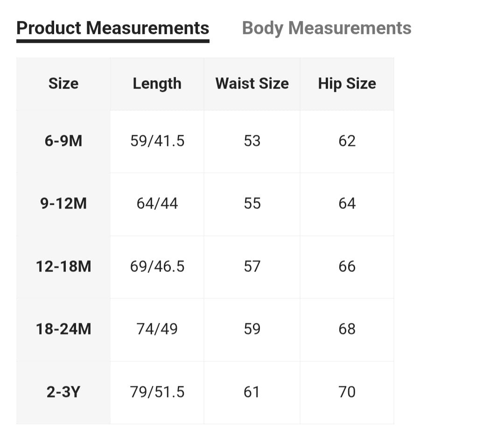Select the 2-3Y size row label

[x=63, y=392]
